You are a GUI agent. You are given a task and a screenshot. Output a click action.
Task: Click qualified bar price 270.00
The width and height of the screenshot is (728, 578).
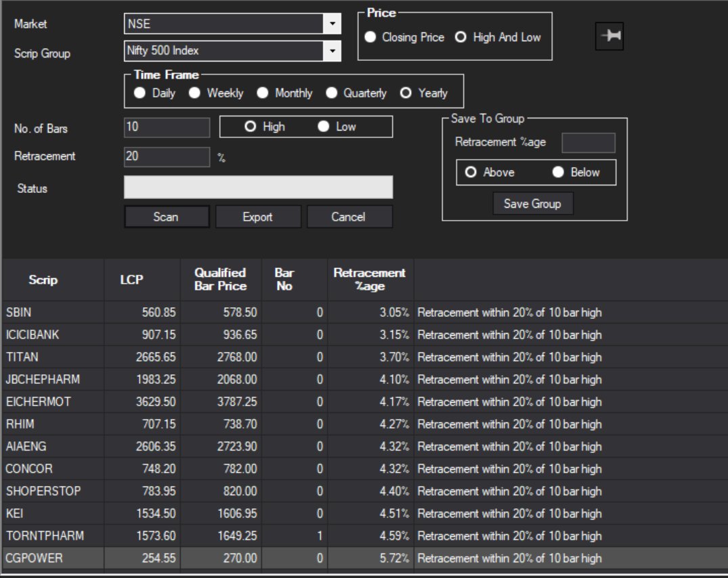[240, 558]
